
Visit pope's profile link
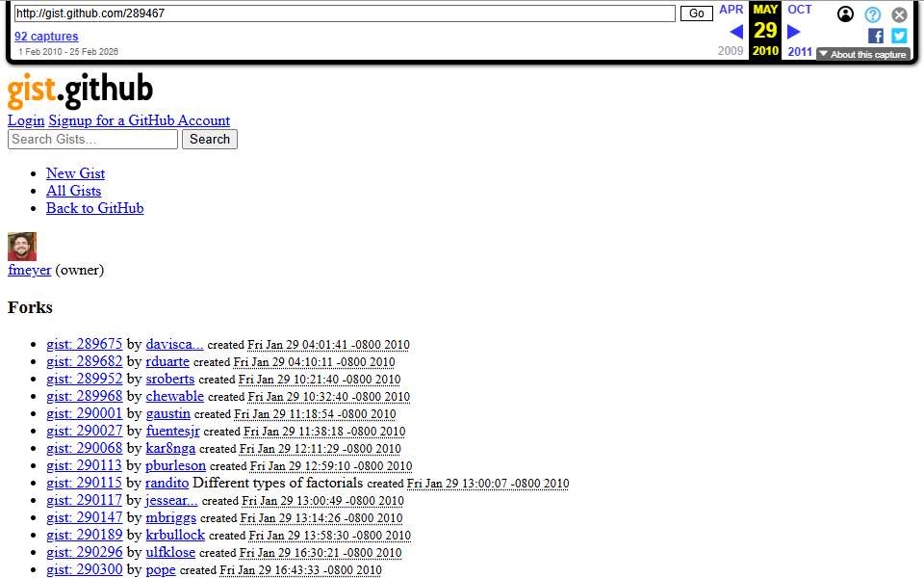coord(161,569)
